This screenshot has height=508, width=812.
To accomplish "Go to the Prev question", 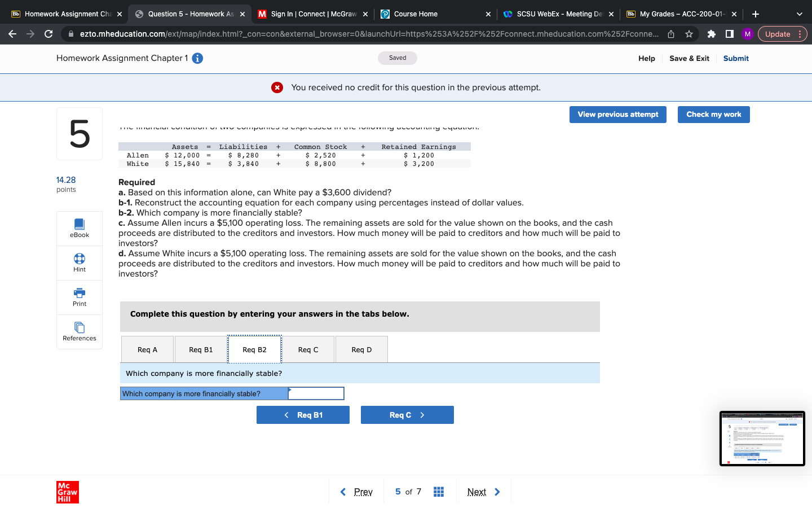I will (356, 492).
